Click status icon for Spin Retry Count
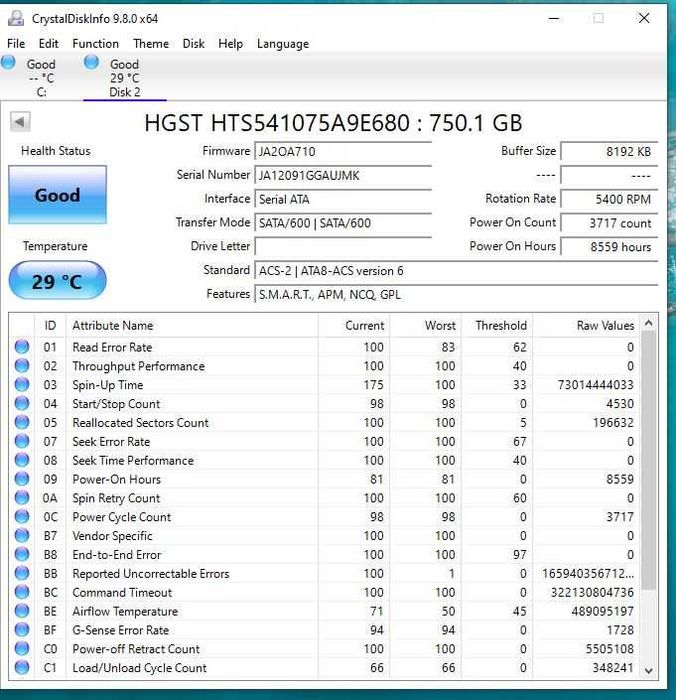This screenshot has width=676, height=700. point(22,497)
